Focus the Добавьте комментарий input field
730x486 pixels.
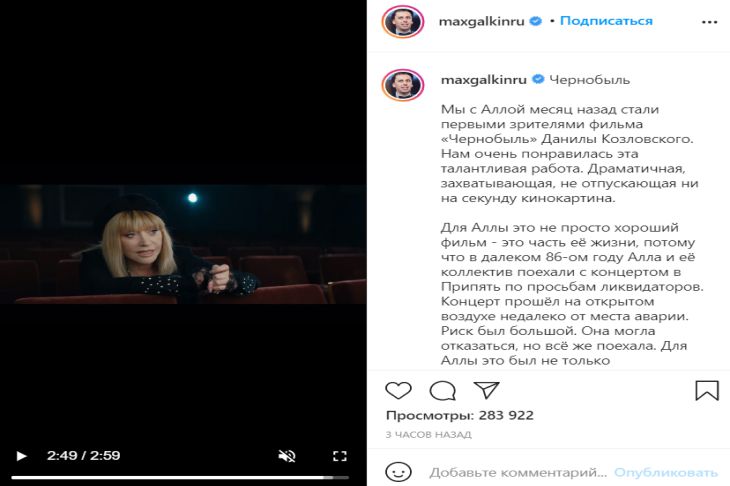(x=518, y=472)
